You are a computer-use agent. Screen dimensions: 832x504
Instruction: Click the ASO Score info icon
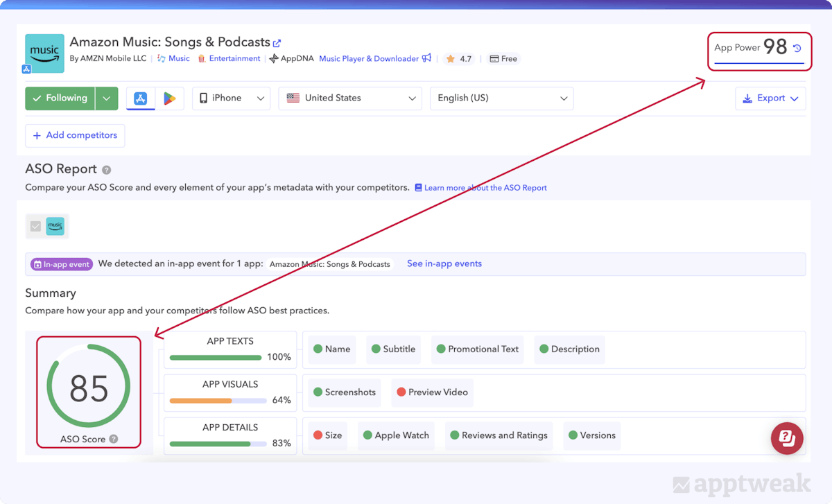pos(114,439)
